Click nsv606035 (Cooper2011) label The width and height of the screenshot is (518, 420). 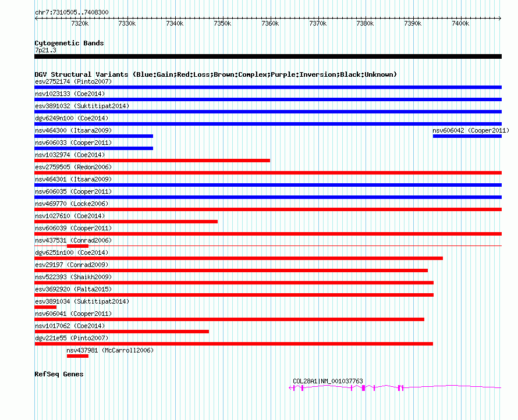[73, 191]
